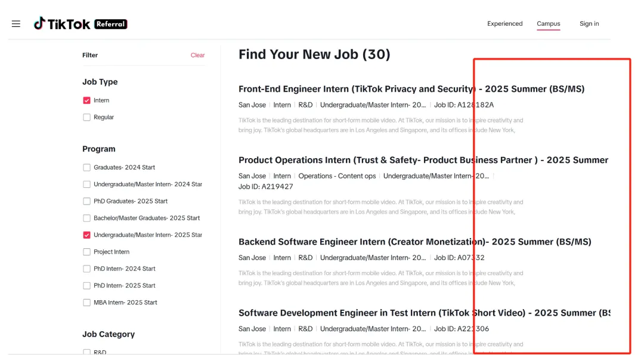Viewport: 644px width, 355px height.
Task: Click the Job Type filter heading
Action: tap(100, 82)
